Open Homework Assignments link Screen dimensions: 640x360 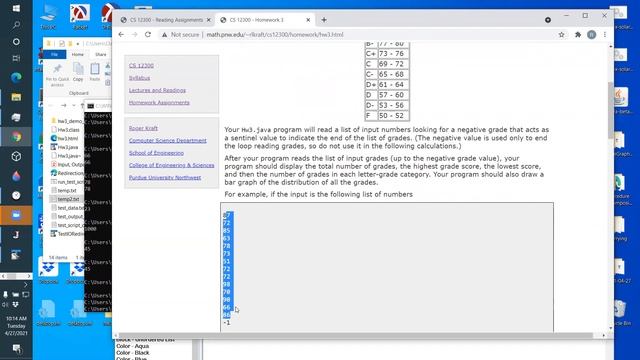159,102
